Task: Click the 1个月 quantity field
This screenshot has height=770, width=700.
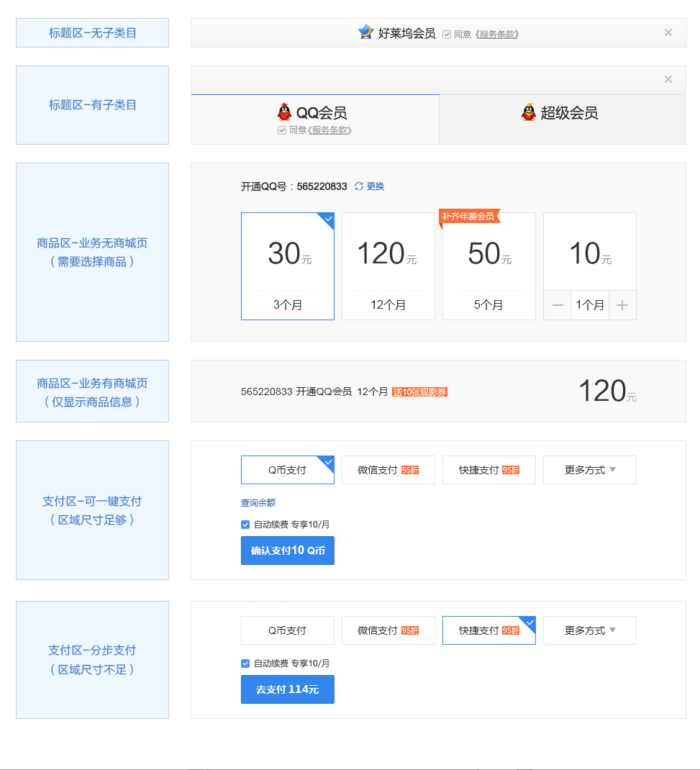Action: pos(590,305)
